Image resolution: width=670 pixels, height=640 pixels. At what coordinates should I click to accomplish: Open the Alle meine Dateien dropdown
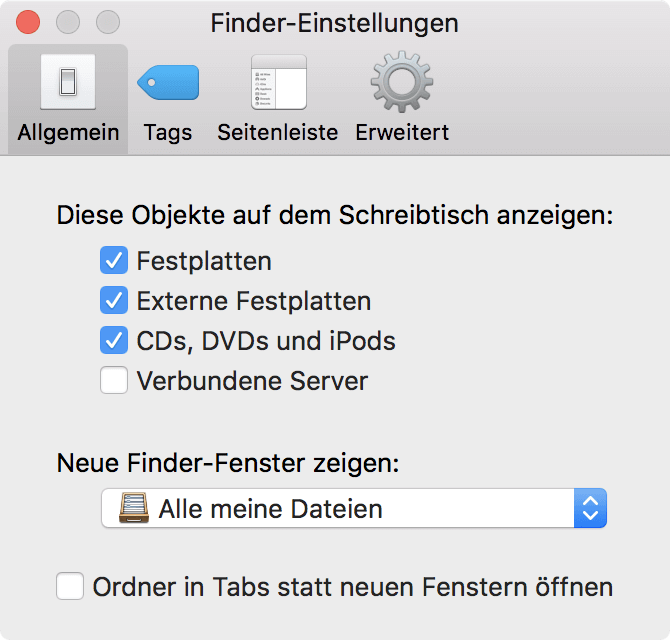[354, 508]
